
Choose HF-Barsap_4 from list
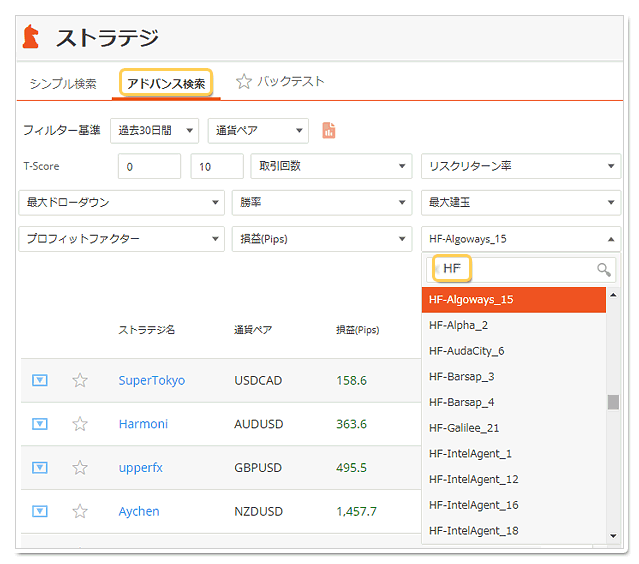click(514, 402)
